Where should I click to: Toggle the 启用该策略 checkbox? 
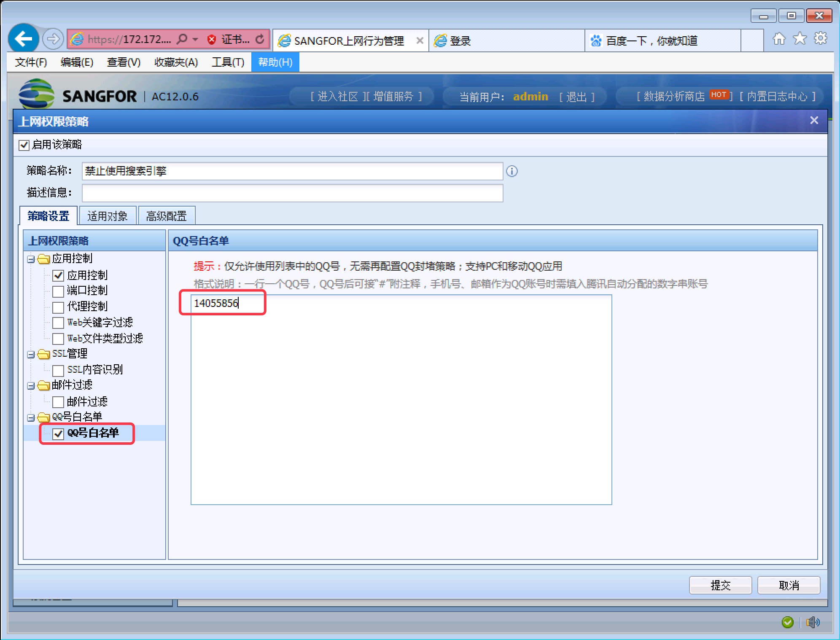24,145
